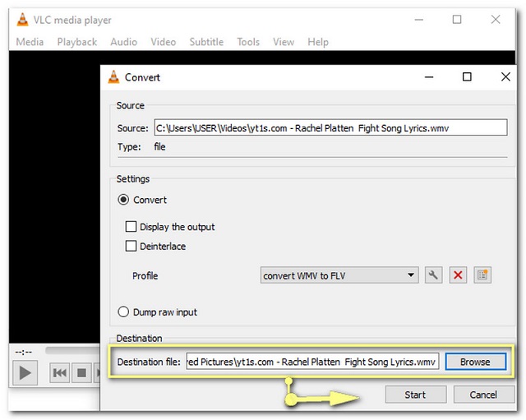526x420 pixels.
Task: Open the Subtitle menu
Action: point(206,42)
